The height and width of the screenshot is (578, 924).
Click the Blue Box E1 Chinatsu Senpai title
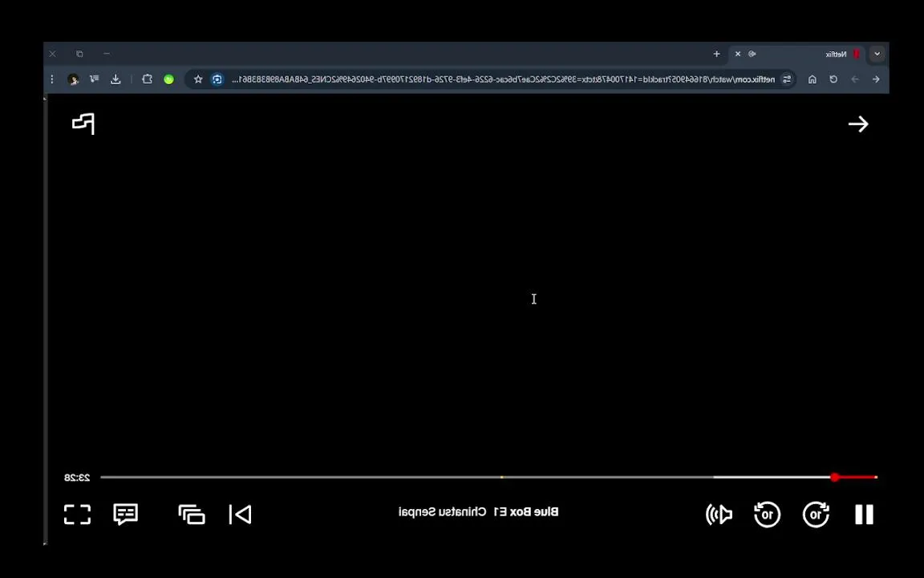click(479, 512)
